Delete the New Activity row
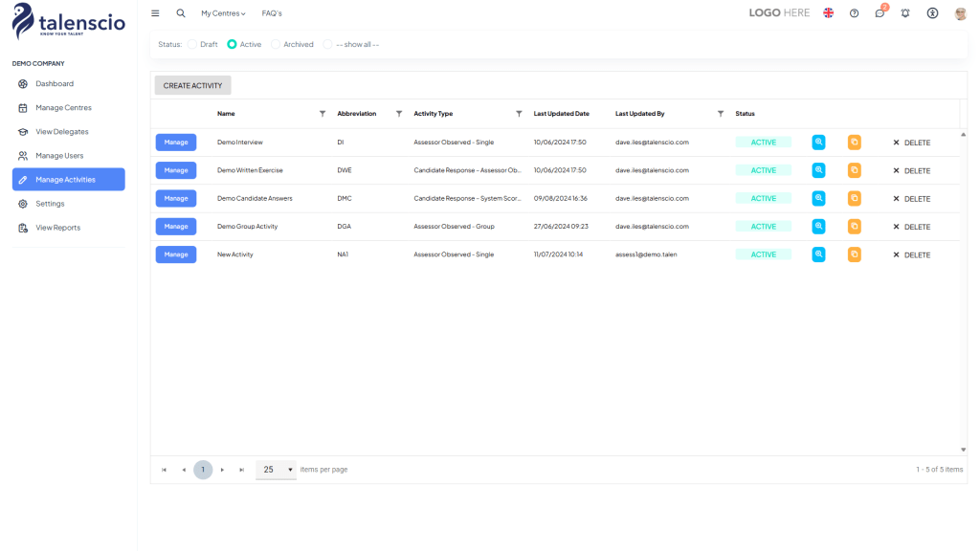Viewport: 980px width, 551px height. 912,254
